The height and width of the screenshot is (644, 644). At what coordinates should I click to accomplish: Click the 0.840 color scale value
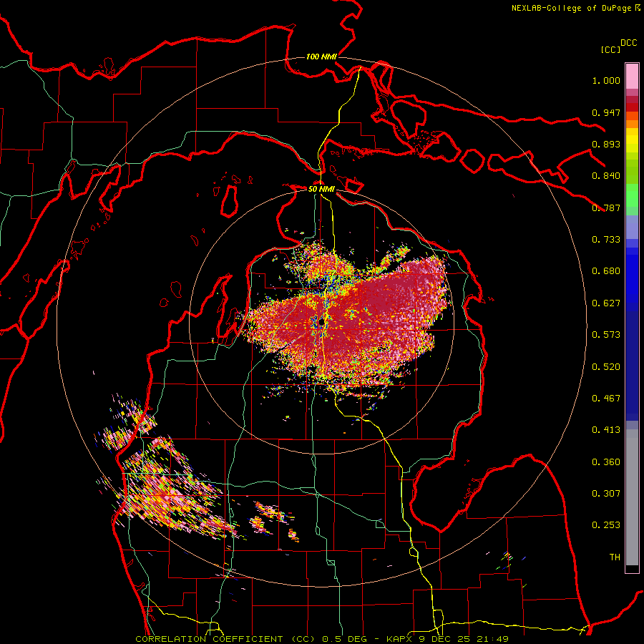click(606, 176)
